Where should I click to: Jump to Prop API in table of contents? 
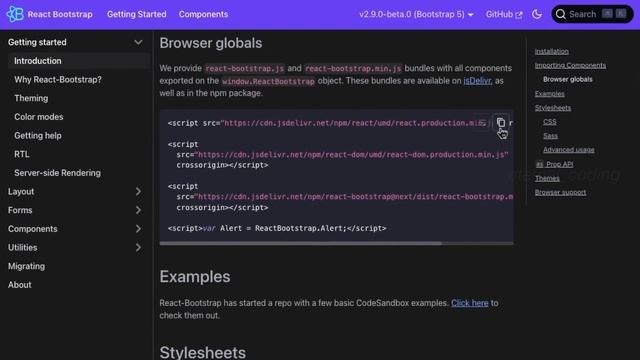pos(554,164)
